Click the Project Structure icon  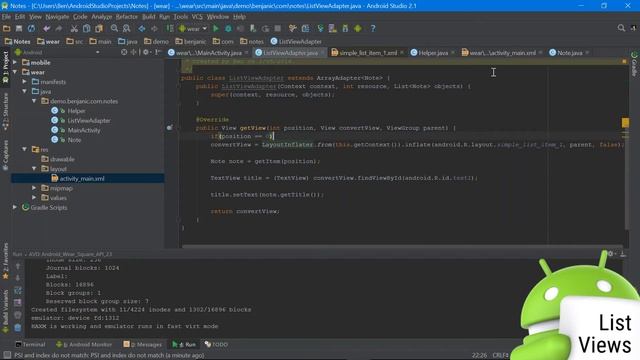pyautogui.click(x=305, y=29)
